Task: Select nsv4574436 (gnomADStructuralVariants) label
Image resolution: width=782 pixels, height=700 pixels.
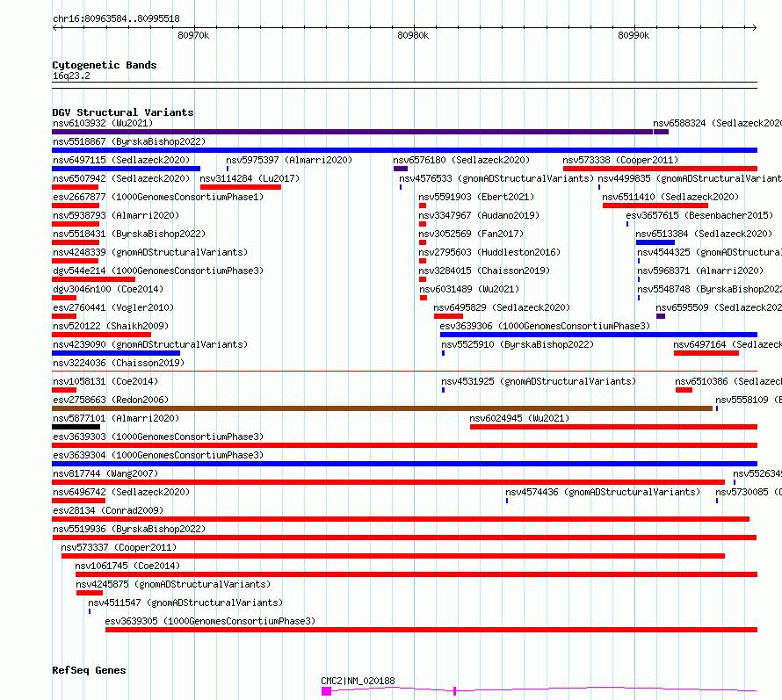Action: click(603, 492)
